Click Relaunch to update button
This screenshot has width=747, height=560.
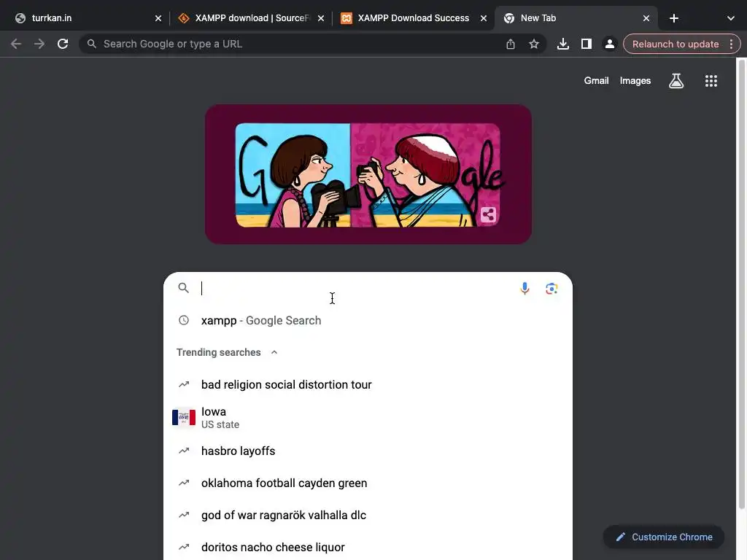pos(675,44)
